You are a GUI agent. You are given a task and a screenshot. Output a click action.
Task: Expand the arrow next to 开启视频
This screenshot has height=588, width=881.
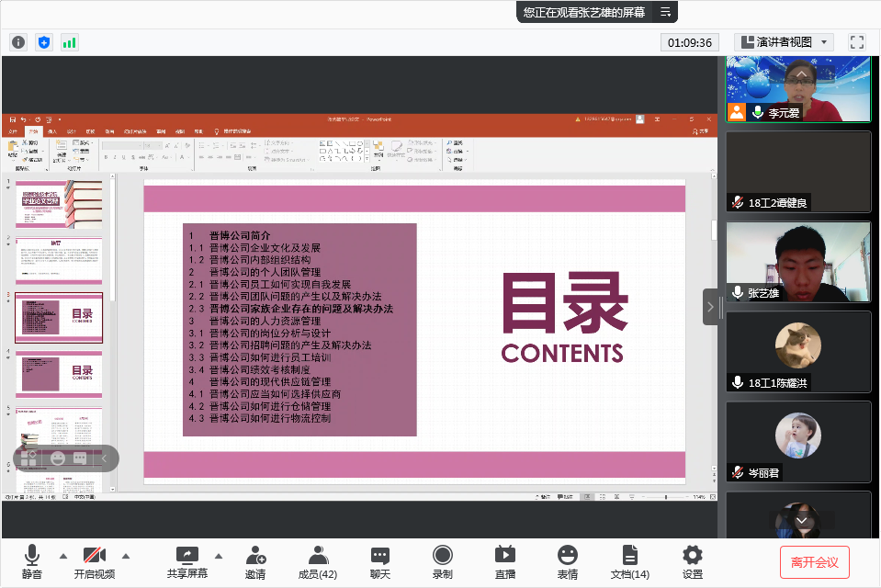click(126, 556)
